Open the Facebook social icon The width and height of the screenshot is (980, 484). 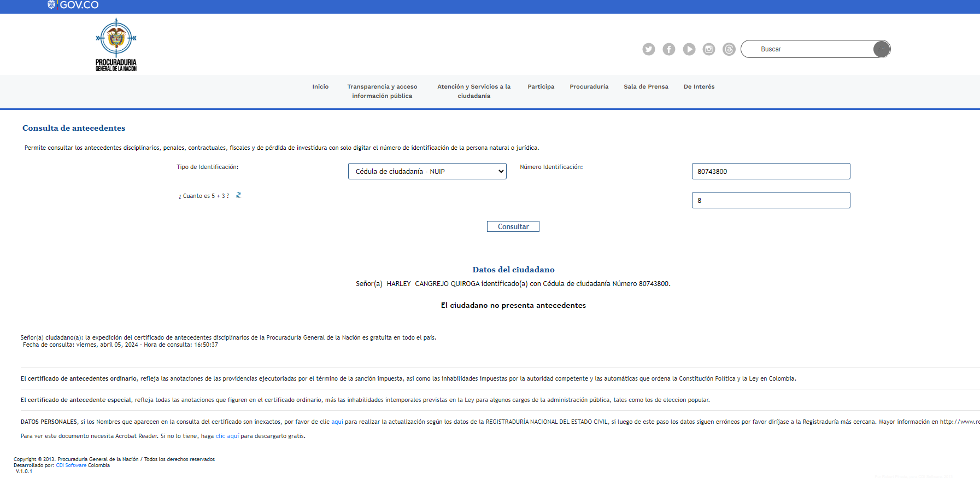coord(668,49)
